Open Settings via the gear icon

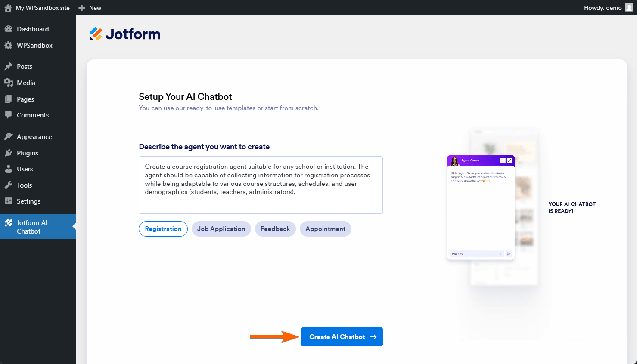pos(9,201)
